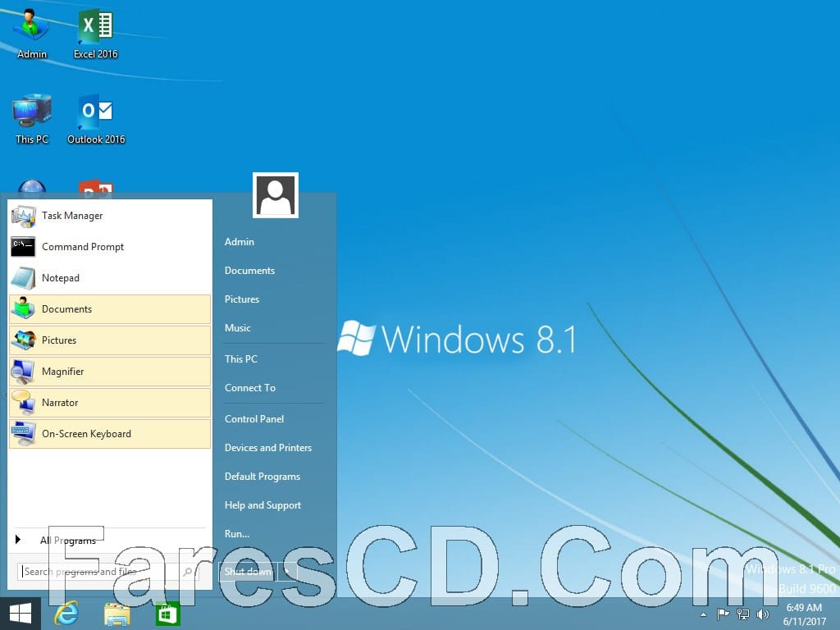Launch the Outlook 2016 desktop shortcut
This screenshot has width=840, height=630.
coord(96,119)
